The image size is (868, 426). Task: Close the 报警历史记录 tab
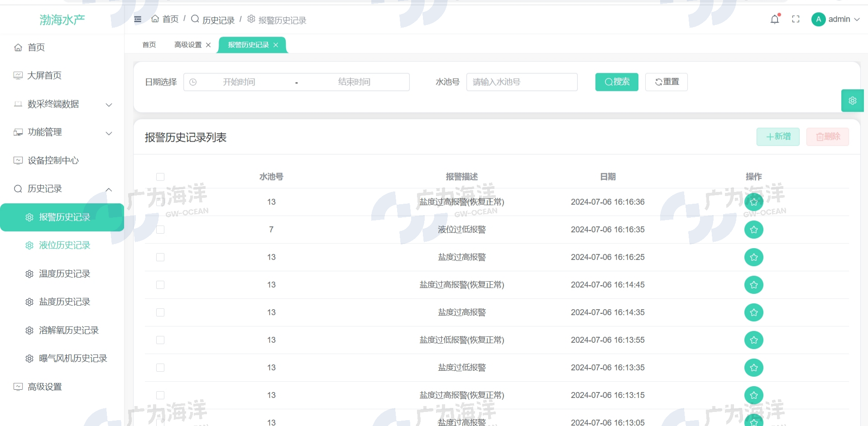tap(276, 45)
